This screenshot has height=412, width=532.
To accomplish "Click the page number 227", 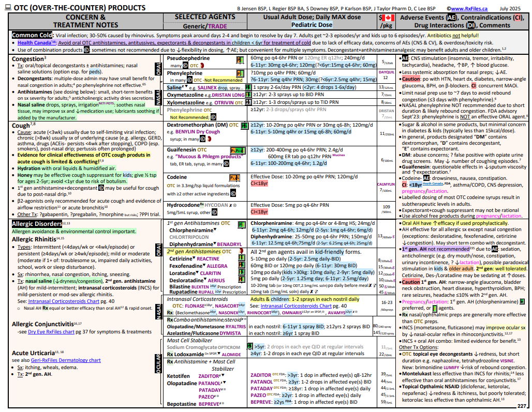I will [522, 406].
